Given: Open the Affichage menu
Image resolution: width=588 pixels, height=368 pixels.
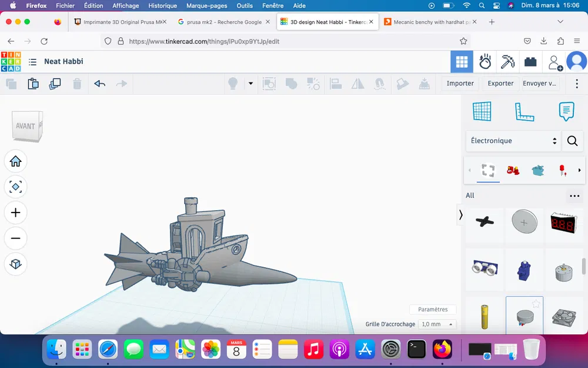Looking at the screenshot, I should pyautogui.click(x=125, y=5).
